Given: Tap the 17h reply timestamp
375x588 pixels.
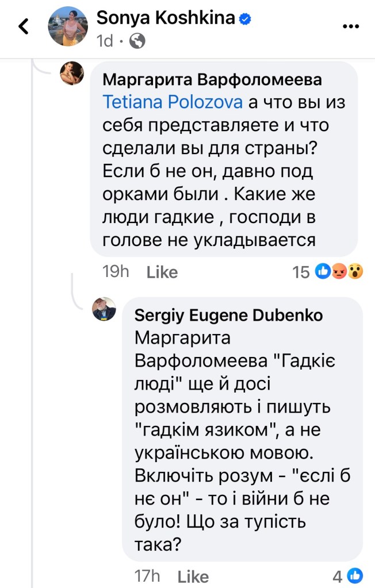Looking at the screenshot, I should coord(147,576).
